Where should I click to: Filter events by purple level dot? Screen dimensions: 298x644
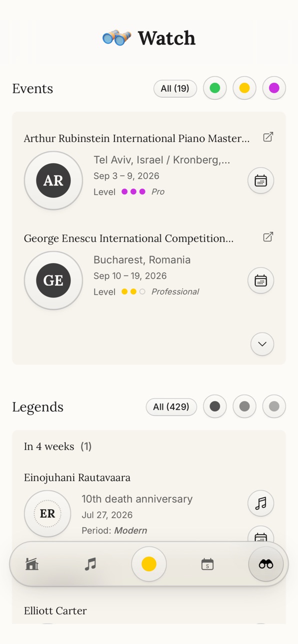[x=274, y=88]
